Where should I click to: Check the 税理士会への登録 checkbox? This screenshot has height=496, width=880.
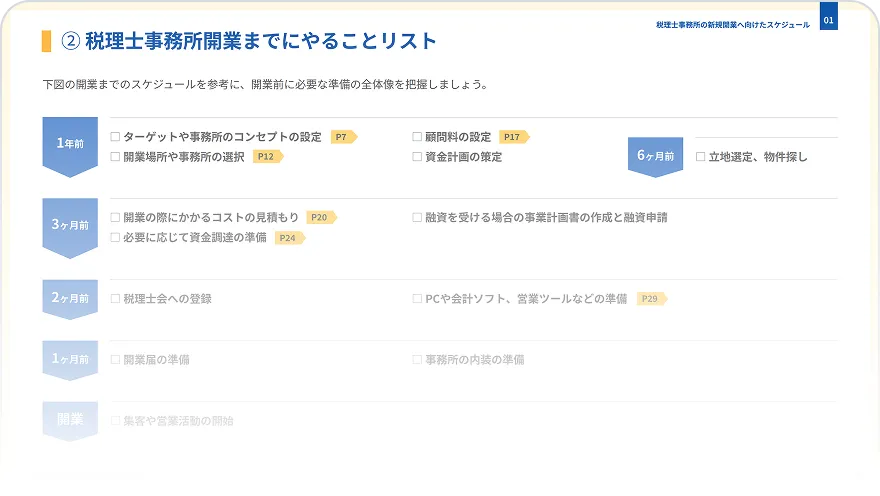click(115, 299)
